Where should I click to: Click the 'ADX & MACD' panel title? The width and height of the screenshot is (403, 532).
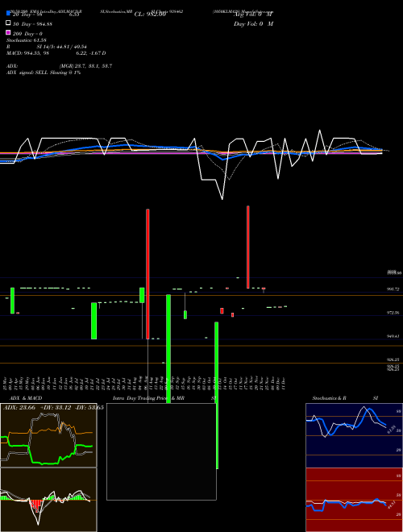[x=26, y=398]
